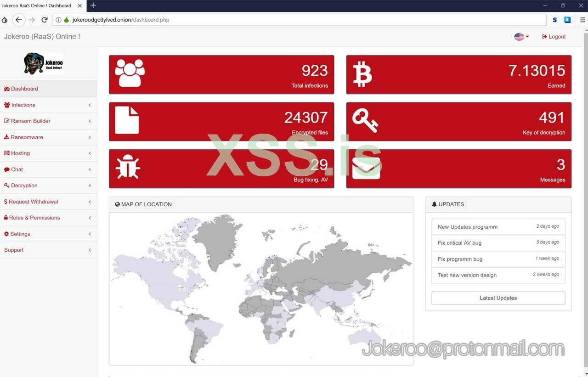Click the address bar URL field
The height and width of the screenshot is (377, 588).
[299, 20]
